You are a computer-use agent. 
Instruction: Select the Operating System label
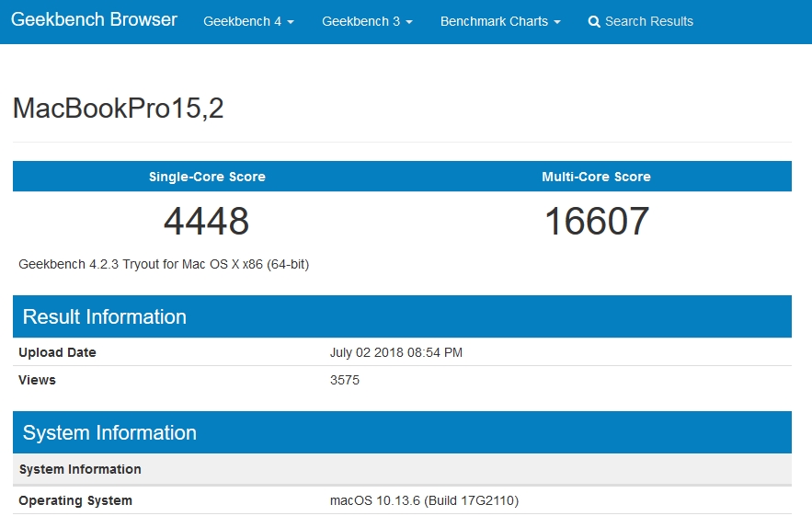pyautogui.click(x=75, y=500)
